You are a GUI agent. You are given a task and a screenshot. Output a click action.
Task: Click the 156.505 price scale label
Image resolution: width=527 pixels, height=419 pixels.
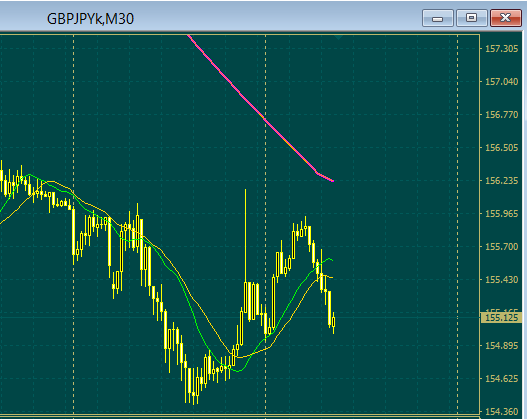tap(501, 148)
